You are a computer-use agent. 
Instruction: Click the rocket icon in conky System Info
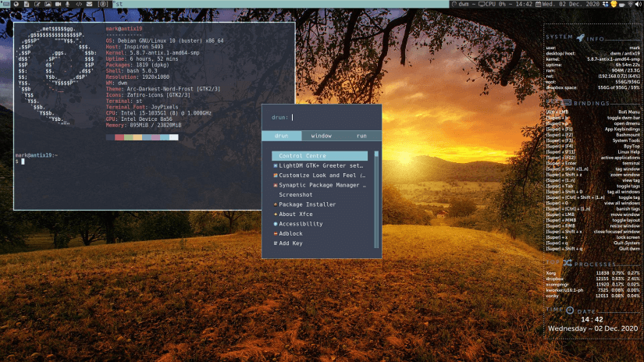click(x=580, y=37)
